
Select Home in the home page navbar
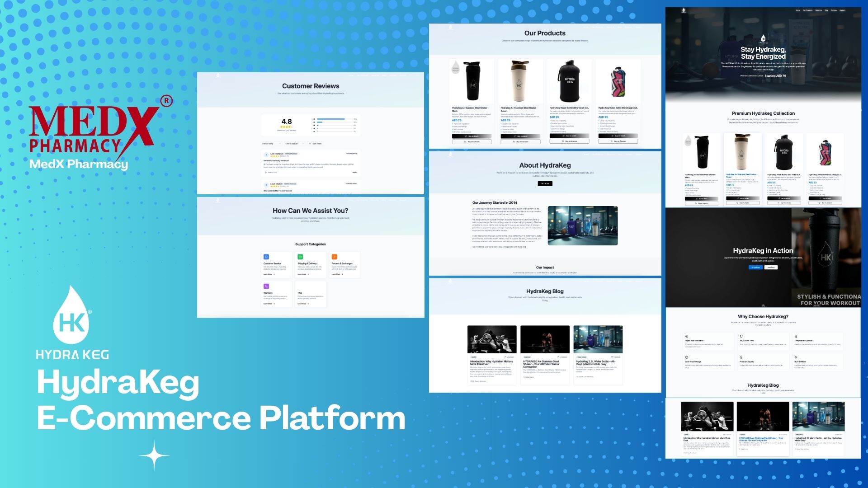coord(798,10)
